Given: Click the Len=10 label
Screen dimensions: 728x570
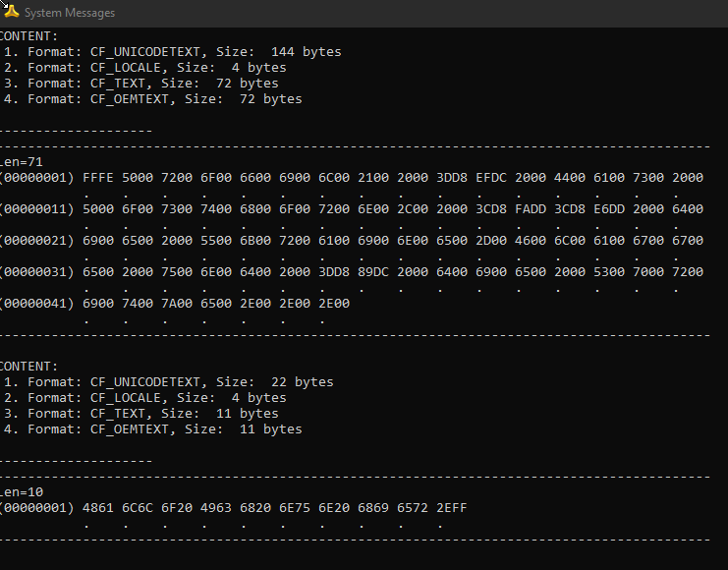Looking at the screenshot, I should pyautogui.click(x=22, y=492).
